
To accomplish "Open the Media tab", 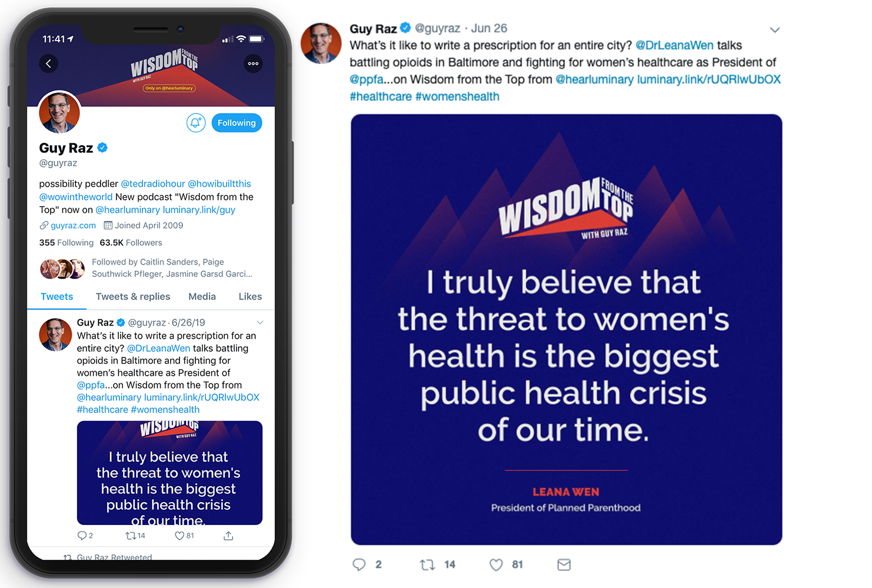I will click(202, 296).
